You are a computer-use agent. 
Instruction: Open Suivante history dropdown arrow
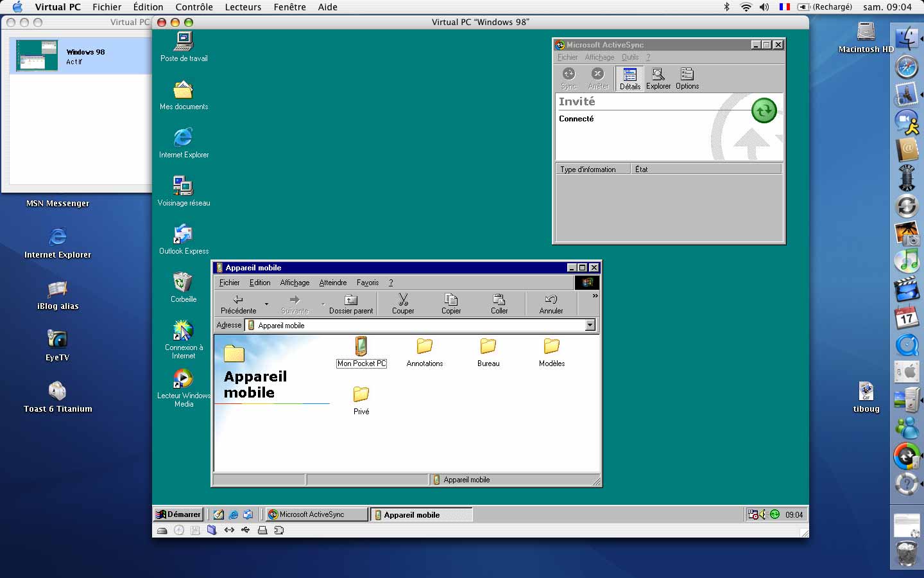coord(323,304)
